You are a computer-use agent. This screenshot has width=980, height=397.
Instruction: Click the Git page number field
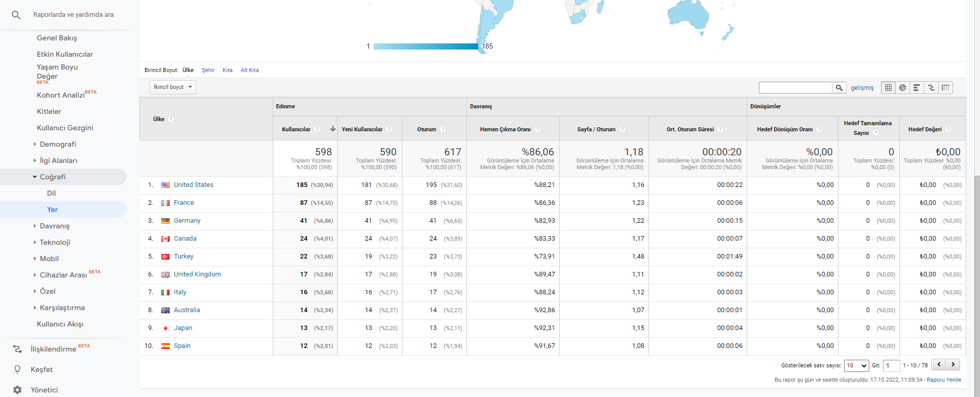pyautogui.click(x=892, y=365)
